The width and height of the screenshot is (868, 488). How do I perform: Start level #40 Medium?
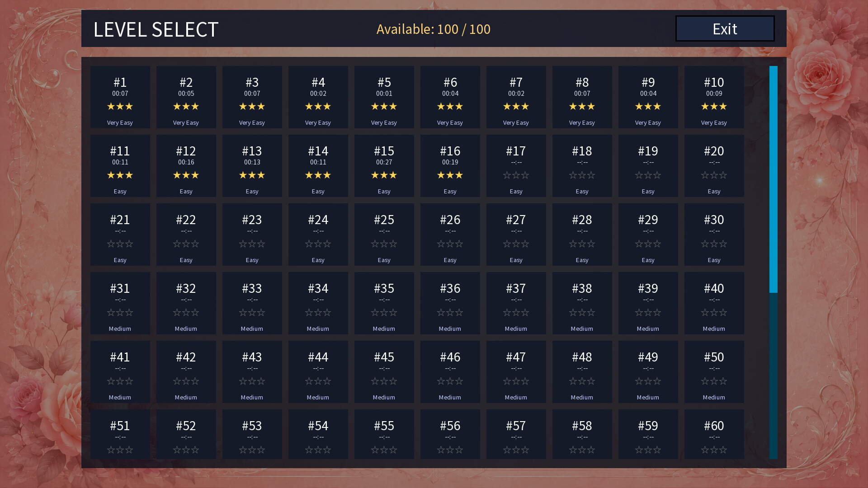(x=714, y=303)
